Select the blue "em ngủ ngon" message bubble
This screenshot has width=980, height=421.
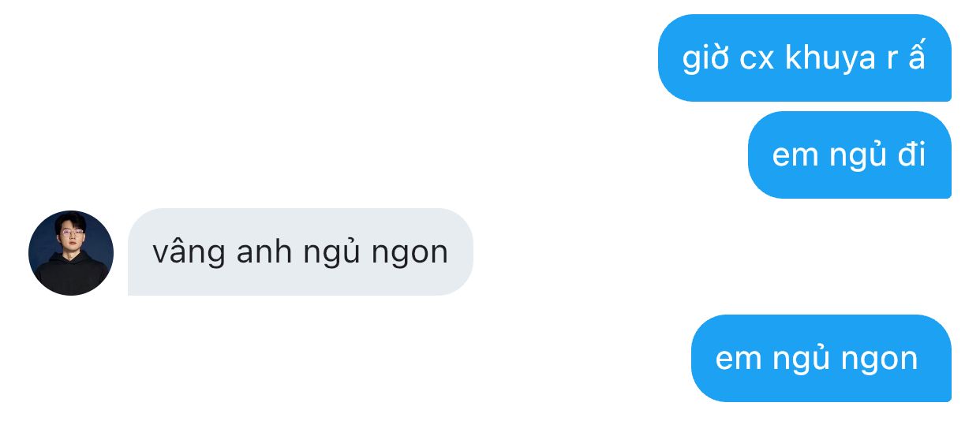821,359
